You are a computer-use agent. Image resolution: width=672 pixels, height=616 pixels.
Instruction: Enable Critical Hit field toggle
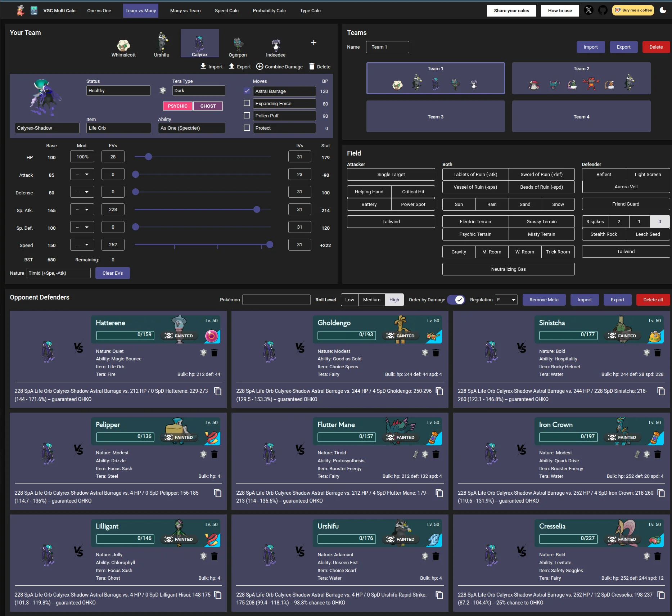(413, 192)
